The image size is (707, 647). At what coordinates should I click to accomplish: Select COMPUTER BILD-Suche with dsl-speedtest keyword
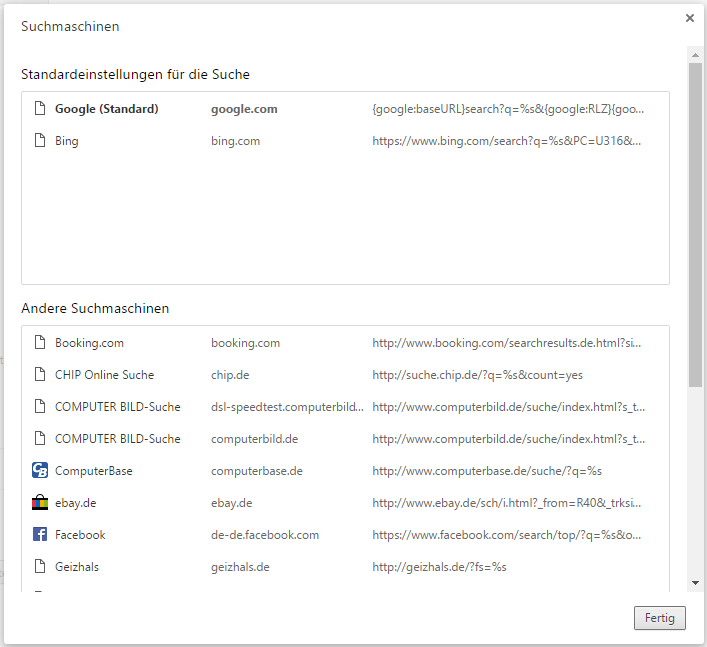tap(118, 407)
